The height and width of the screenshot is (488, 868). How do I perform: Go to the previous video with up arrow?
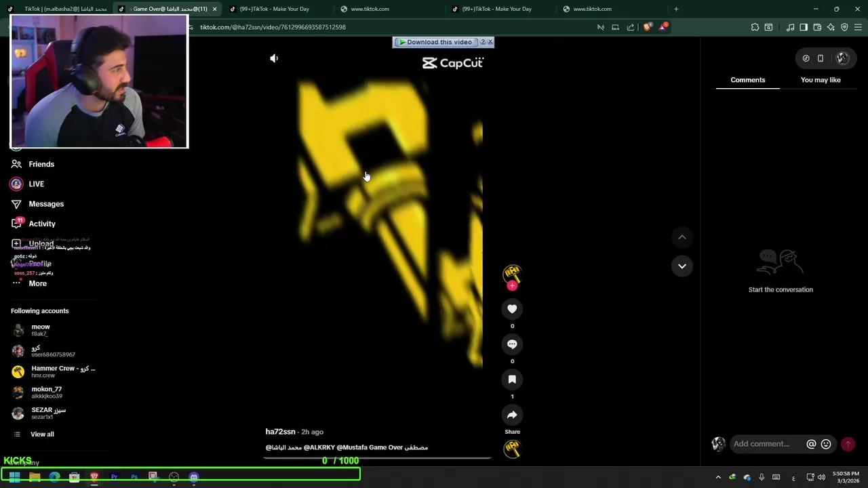point(682,237)
